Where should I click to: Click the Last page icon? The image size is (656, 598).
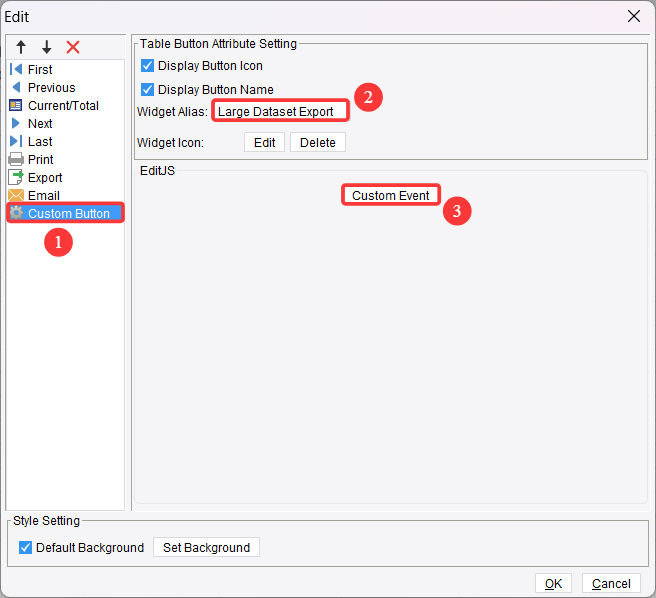[x=16, y=141]
